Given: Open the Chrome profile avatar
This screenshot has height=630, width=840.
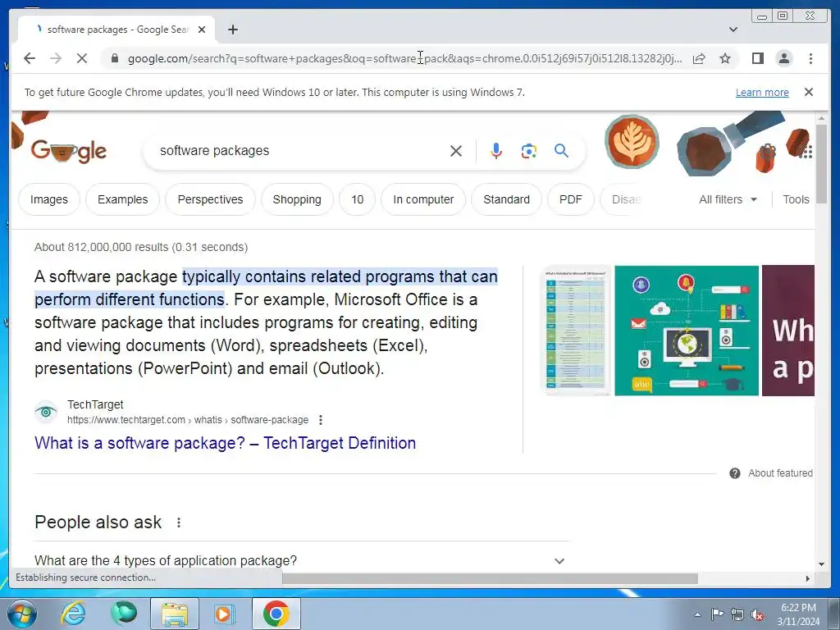Looking at the screenshot, I should pos(783,58).
